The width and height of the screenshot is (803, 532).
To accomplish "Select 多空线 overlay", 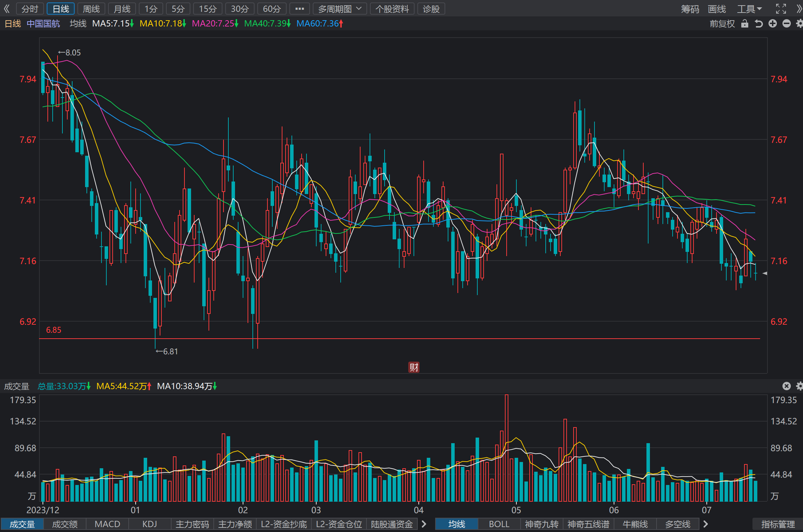I will 678,524.
